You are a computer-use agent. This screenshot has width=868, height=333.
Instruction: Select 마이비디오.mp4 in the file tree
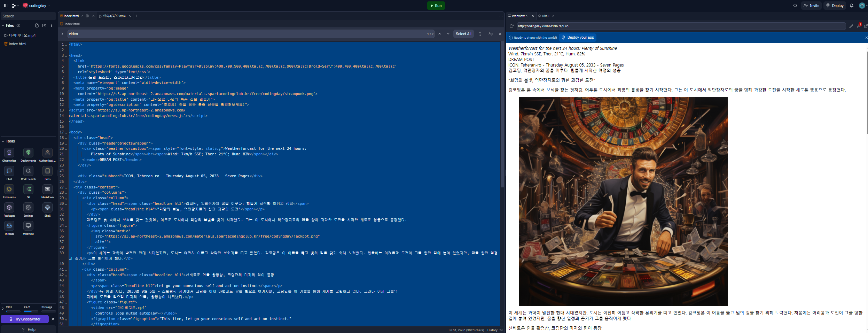pyautogui.click(x=29, y=36)
